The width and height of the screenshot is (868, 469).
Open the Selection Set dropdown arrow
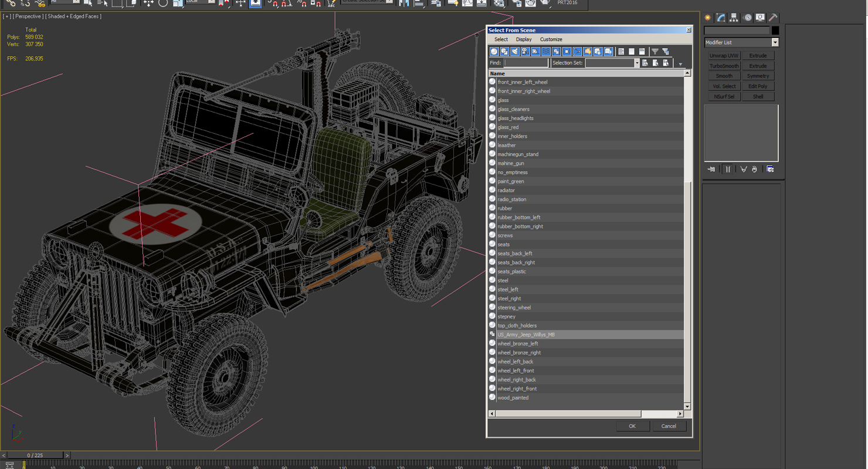point(636,63)
